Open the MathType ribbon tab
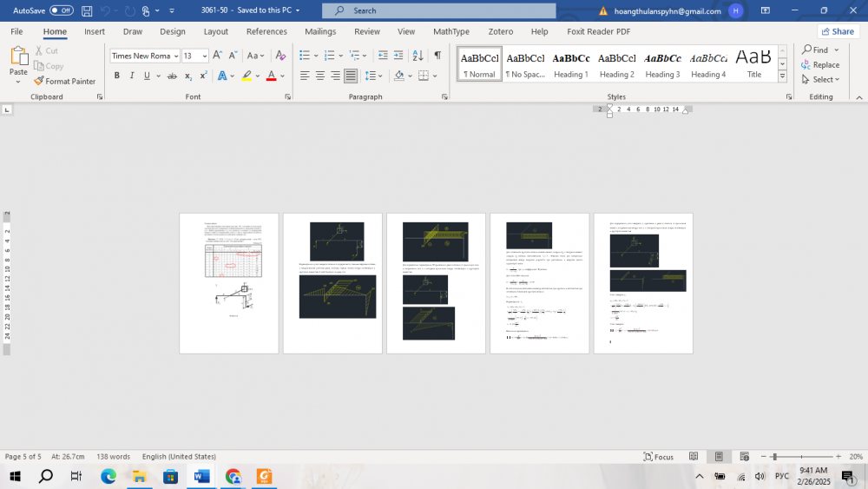This screenshot has width=868, height=489. pos(450,31)
